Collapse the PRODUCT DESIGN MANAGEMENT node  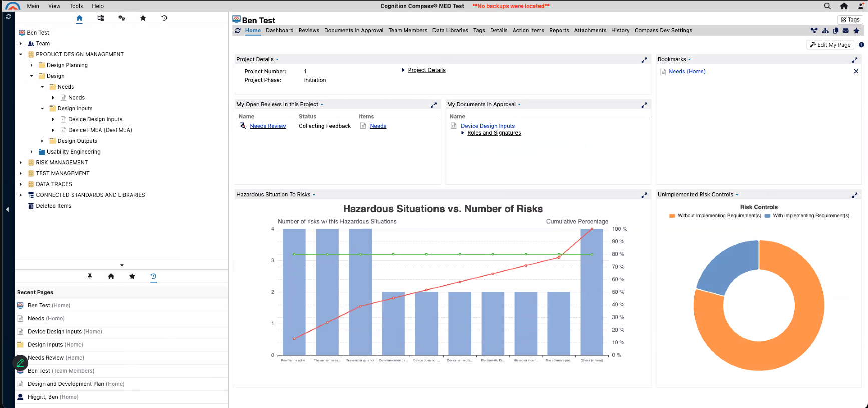pos(21,54)
